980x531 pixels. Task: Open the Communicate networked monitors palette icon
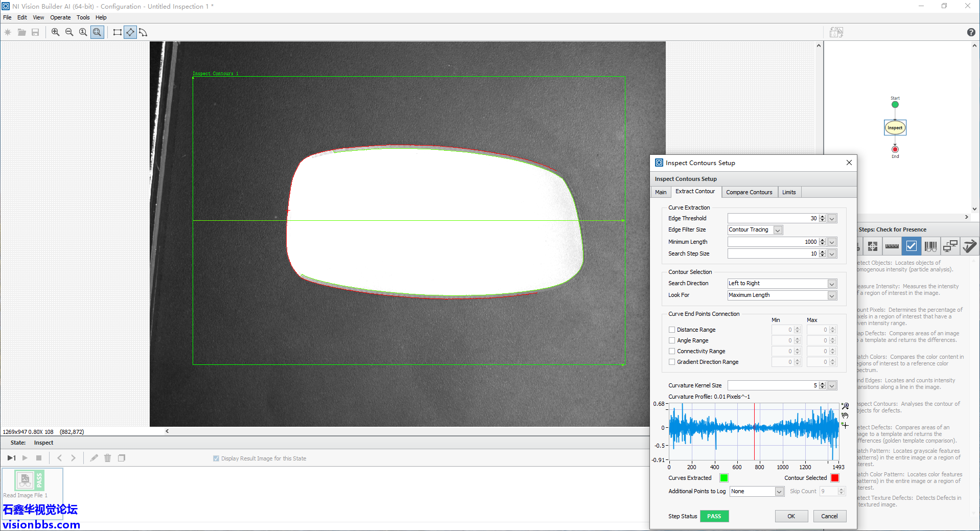(x=950, y=246)
